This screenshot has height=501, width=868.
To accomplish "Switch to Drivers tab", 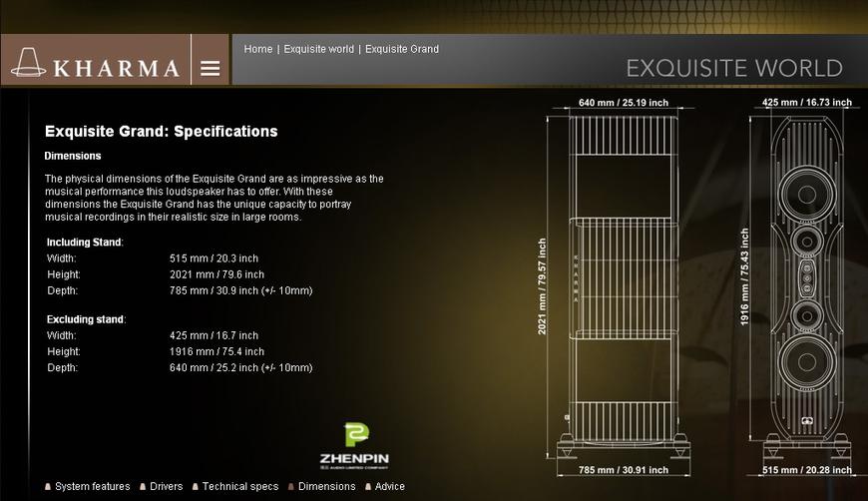I will pyautogui.click(x=161, y=486).
